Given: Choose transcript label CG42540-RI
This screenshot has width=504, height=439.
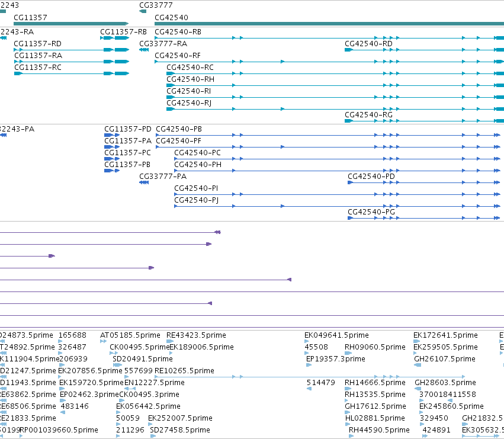Looking at the screenshot, I should [189, 91].
